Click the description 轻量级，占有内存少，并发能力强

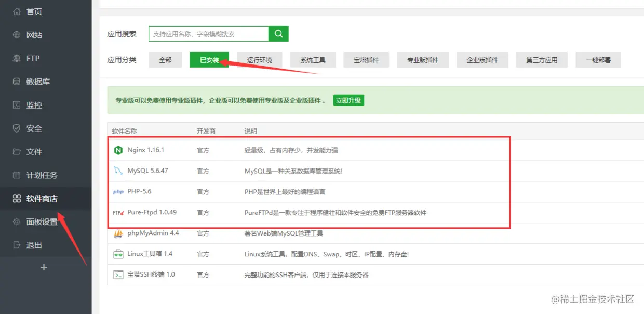click(x=291, y=150)
